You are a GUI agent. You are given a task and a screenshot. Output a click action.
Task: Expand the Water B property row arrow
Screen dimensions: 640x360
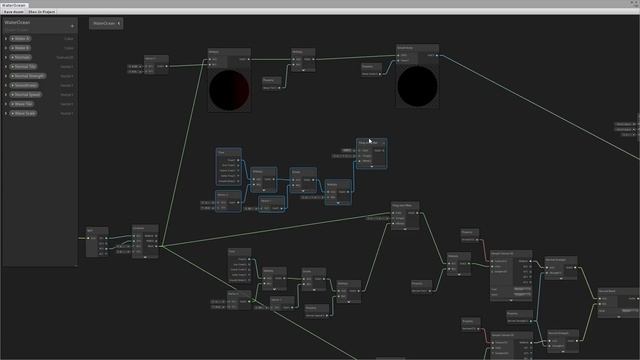pyautogui.click(x=6, y=48)
